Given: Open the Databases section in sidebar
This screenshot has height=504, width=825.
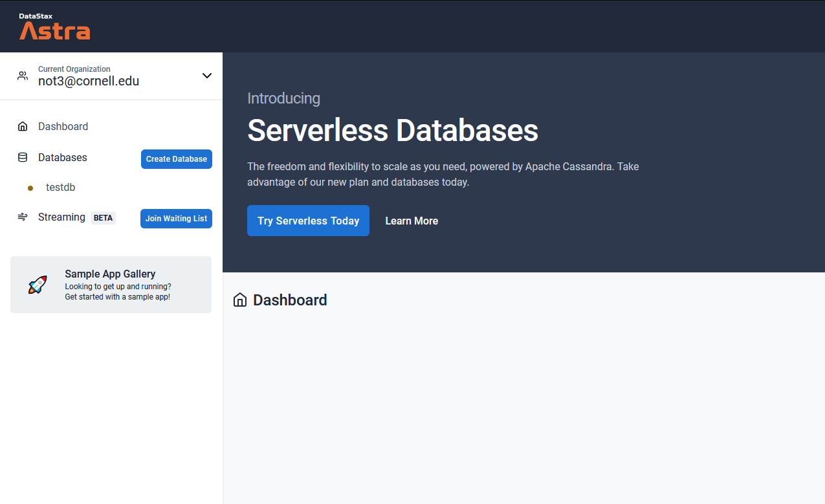Looking at the screenshot, I should (62, 157).
